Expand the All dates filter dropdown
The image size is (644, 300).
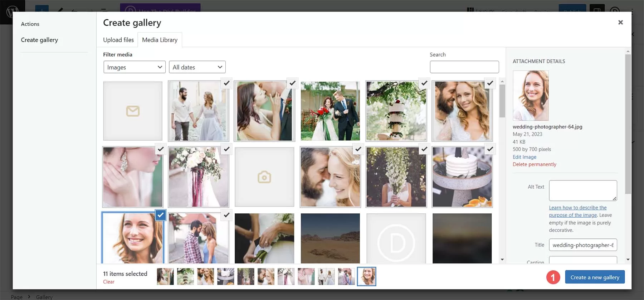[197, 67]
